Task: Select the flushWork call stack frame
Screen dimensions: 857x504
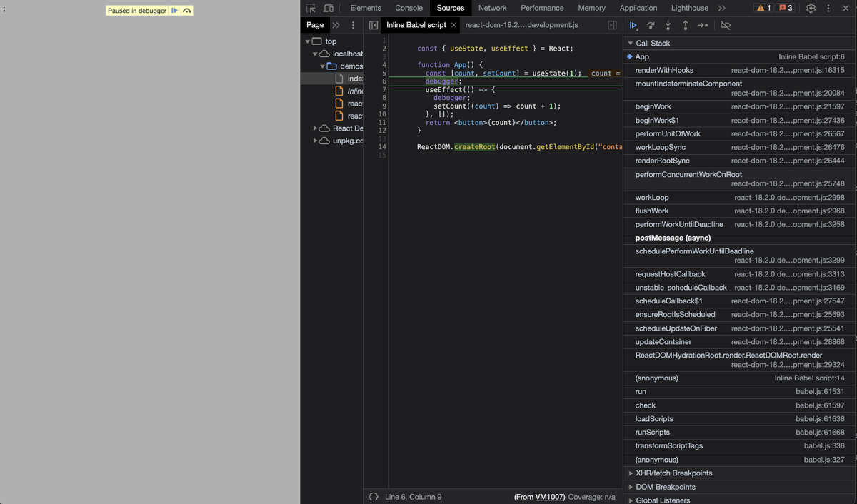Action: (739, 211)
